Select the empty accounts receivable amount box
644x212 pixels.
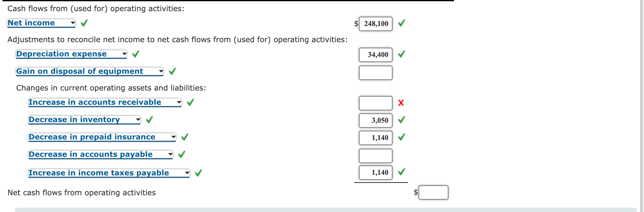click(375, 103)
